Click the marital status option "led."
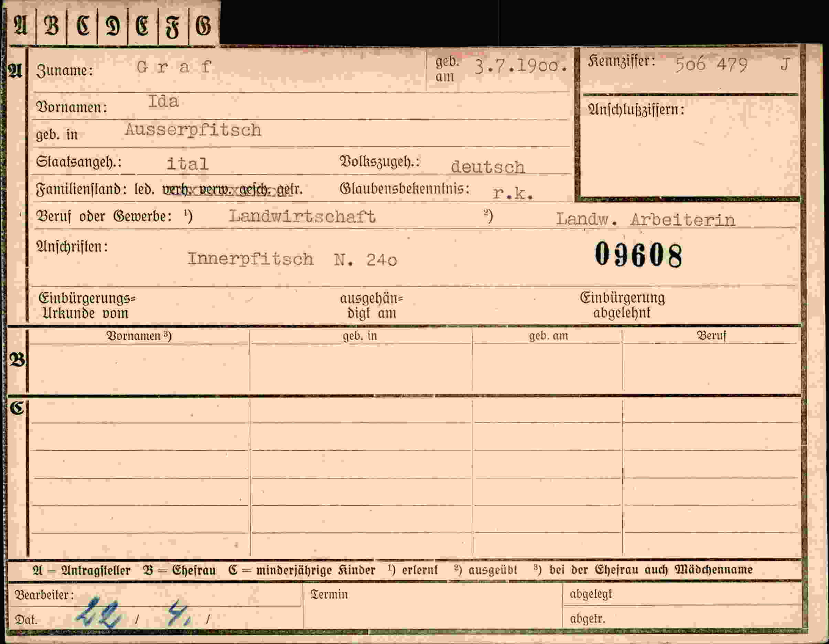This screenshot has width=829, height=644. click(x=144, y=189)
